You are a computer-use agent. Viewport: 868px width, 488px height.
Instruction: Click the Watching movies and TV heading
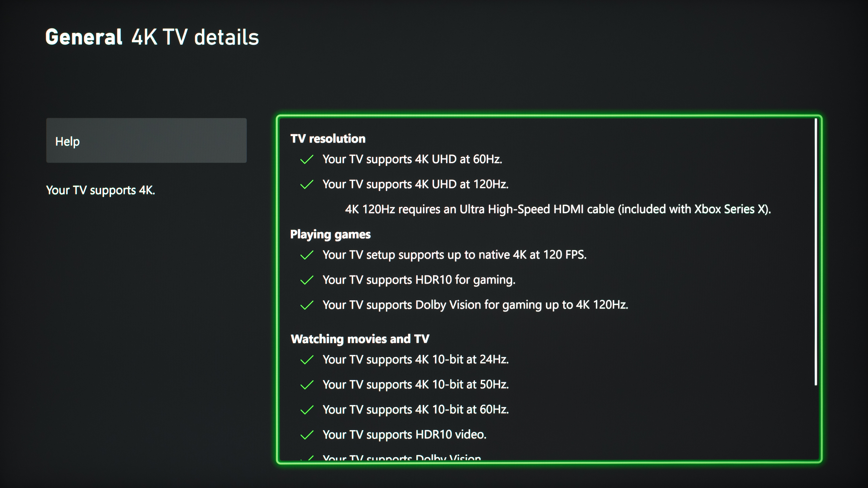pos(360,339)
